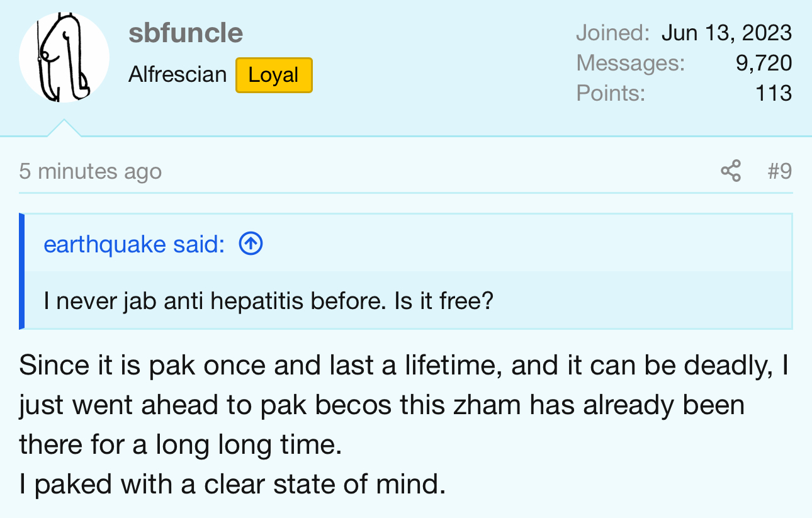Click the Points label

(x=611, y=93)
